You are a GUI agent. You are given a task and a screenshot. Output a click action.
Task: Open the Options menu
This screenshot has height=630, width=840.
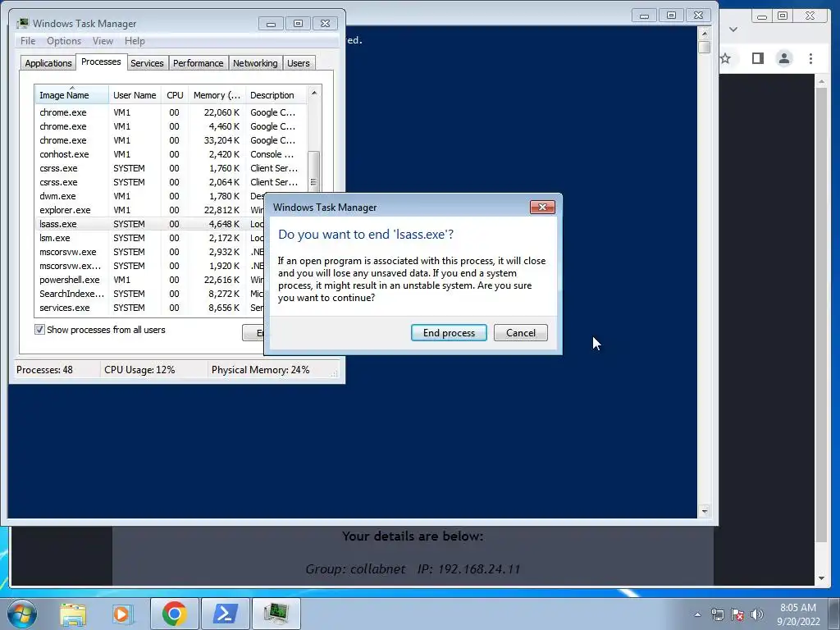(64, 41)
